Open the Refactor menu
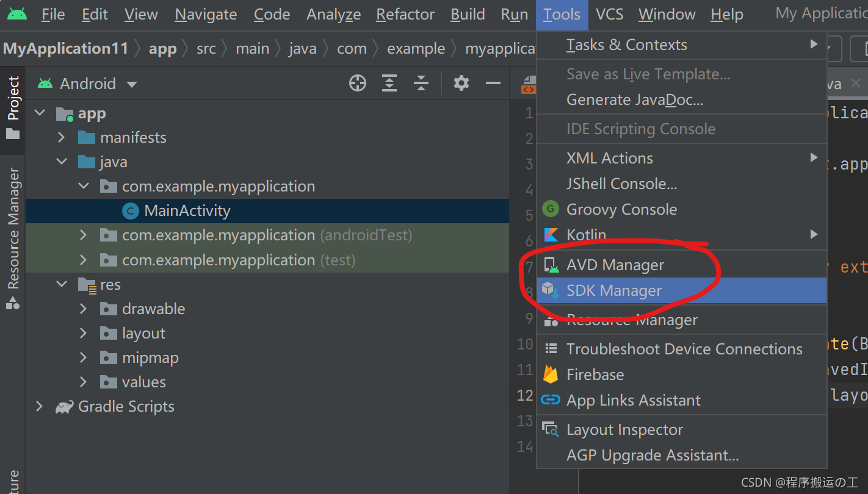Screen dimensions: 868x494 pos(405,15)
